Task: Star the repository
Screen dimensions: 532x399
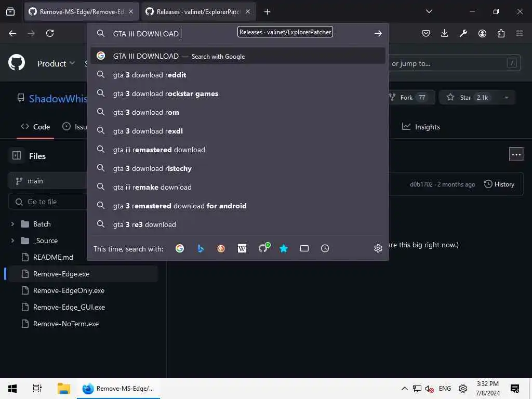Action: pos(469,97)
